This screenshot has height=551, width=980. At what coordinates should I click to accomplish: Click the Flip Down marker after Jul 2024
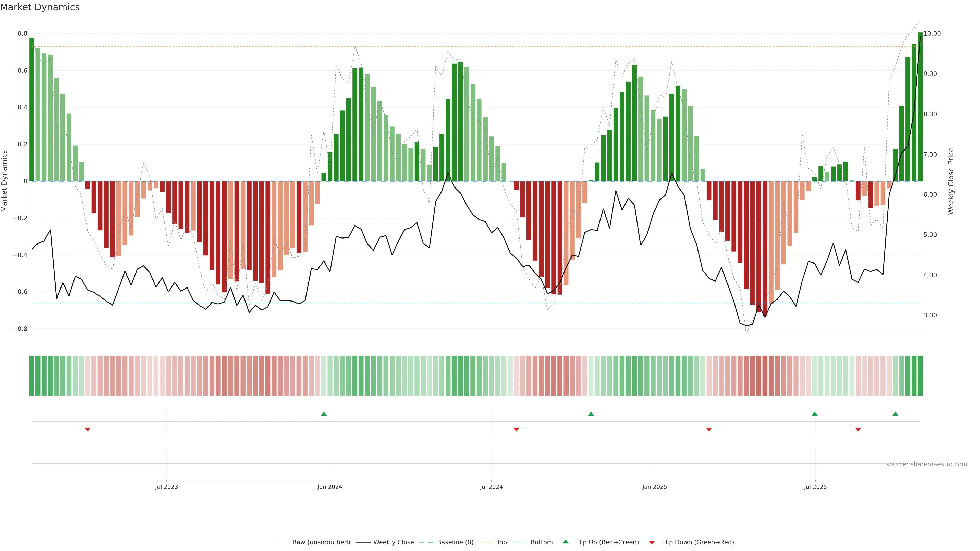click(516, 429)
